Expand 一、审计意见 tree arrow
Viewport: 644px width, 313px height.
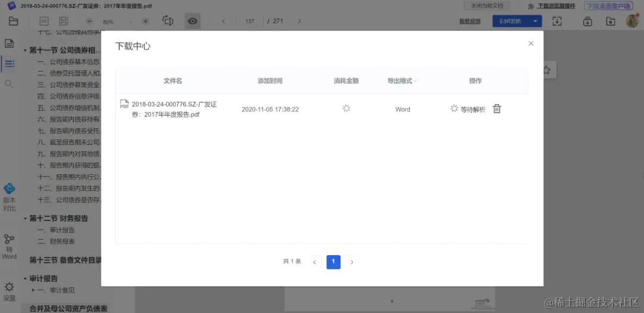(33, 290)
